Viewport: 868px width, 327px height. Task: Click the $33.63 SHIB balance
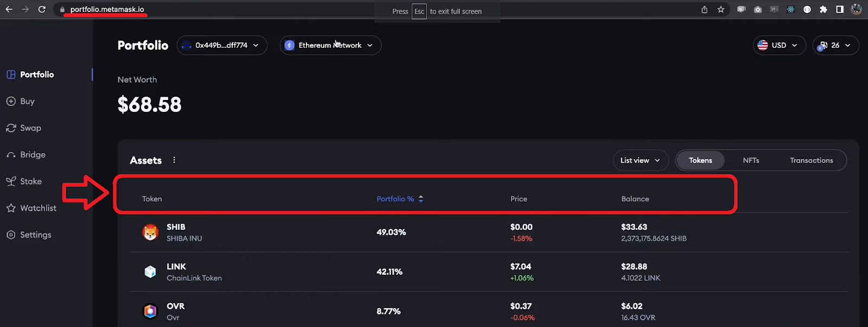coord(634,227)
